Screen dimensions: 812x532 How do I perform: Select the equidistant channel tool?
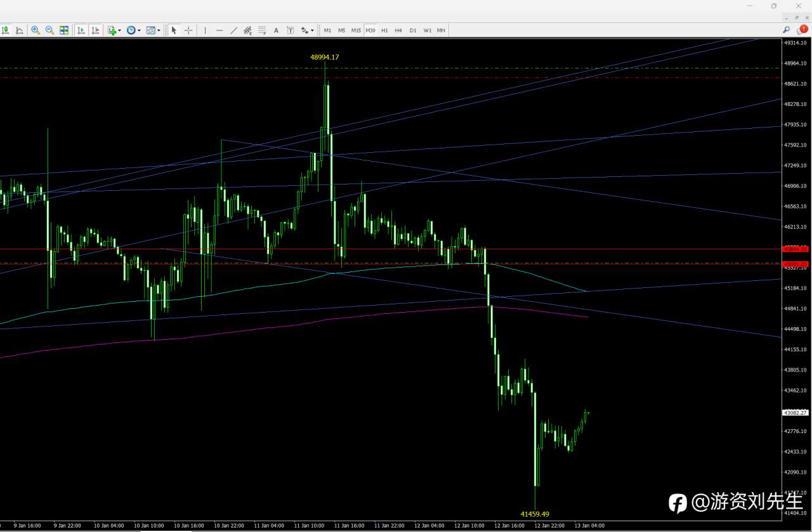pyautogui.click(x=247, y=30)
